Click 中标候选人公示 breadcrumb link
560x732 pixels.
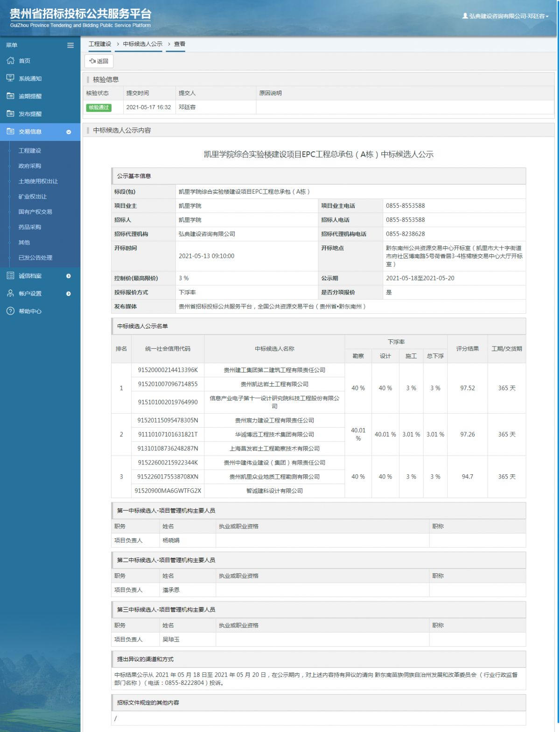click(x=143, y=44)
